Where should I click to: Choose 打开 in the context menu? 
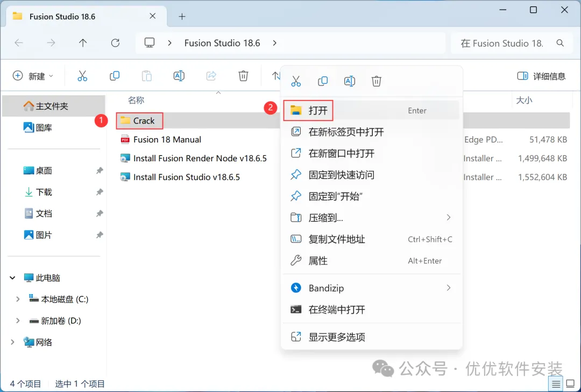372,110
